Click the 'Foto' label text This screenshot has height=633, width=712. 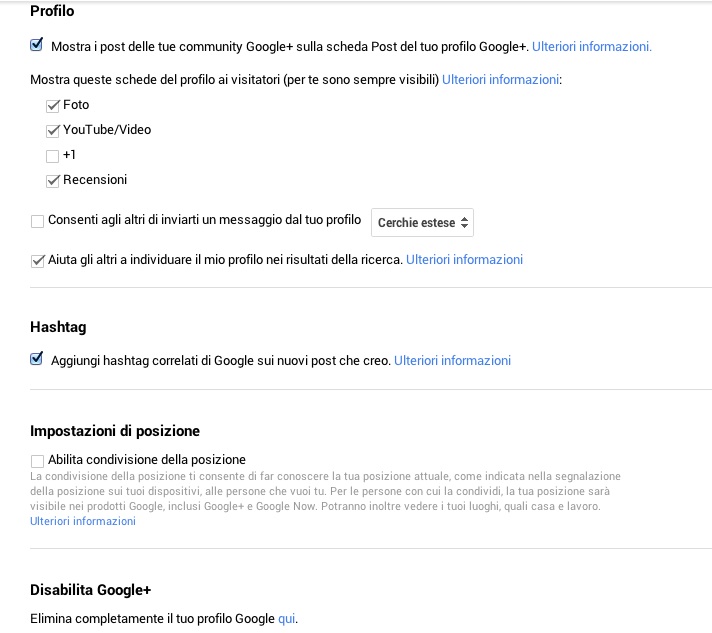click(x=76, y=104)
